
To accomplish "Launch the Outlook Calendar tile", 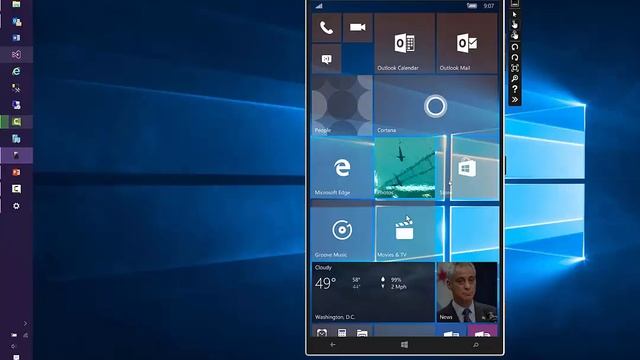I will tap(404, 43).
